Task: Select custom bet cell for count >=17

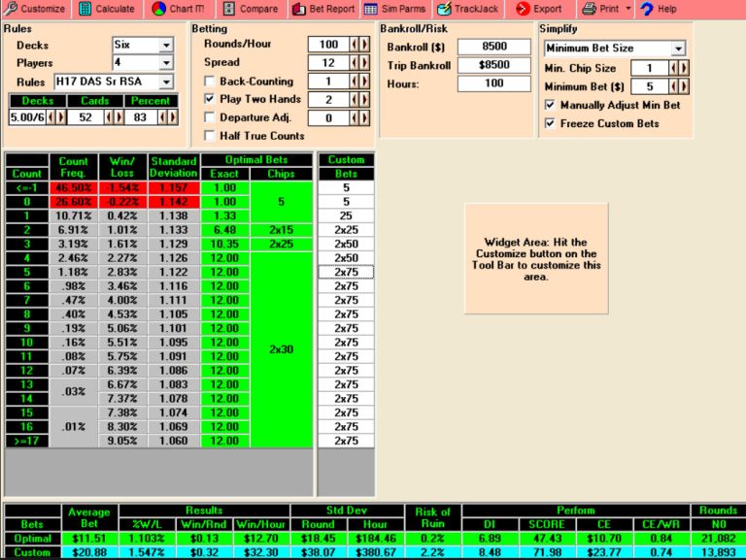Action: (346, 441)
